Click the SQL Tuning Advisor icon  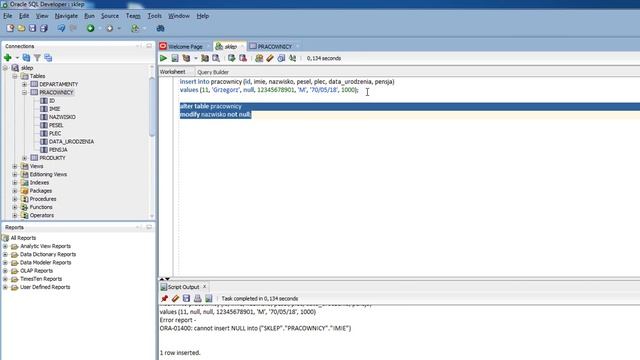pyautogui.click(x=216, y=58)
